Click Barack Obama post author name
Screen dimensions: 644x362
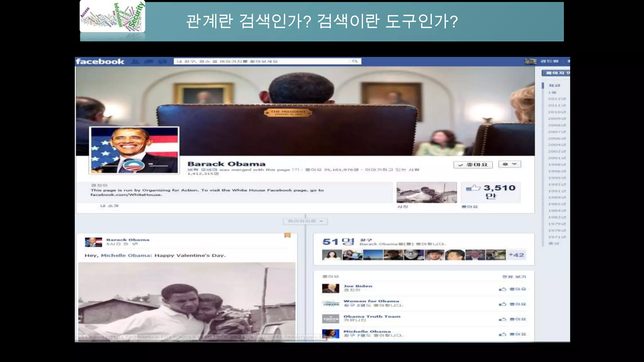[x=128, y=240]
